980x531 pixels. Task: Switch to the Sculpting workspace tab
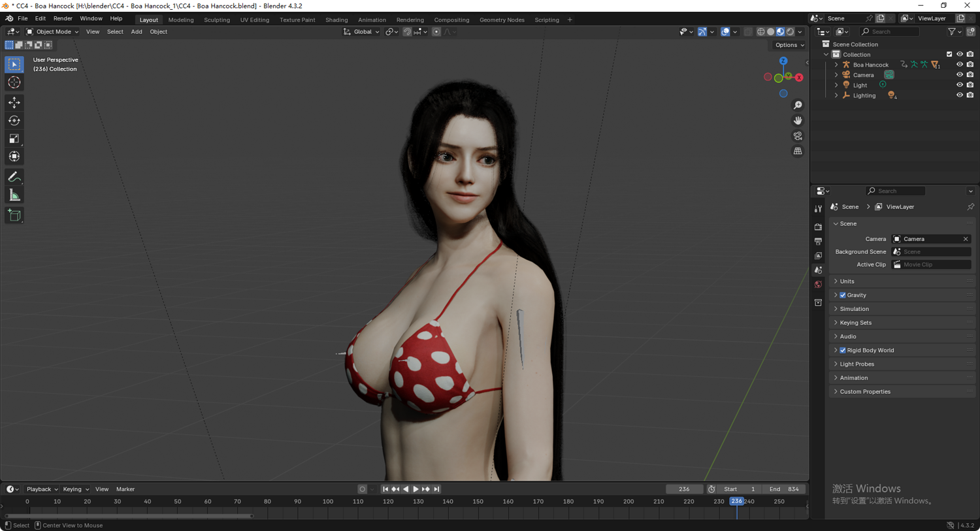pyautogui.click(x=217, y=20)
